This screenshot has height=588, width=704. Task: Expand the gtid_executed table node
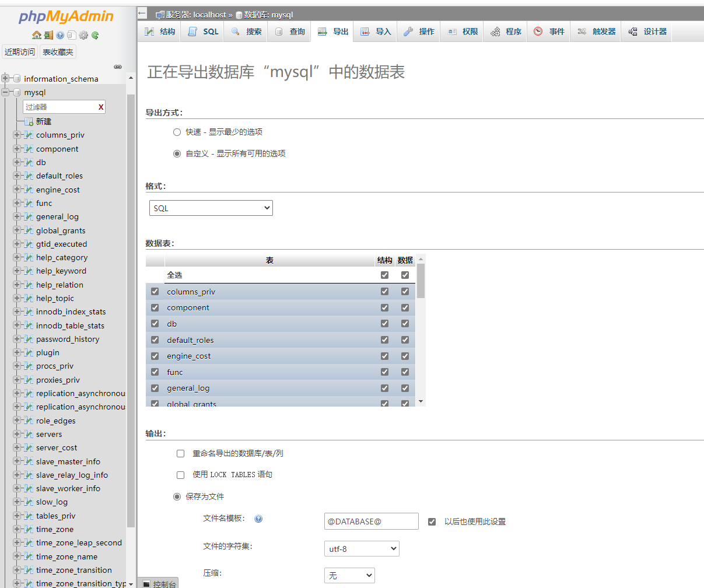pyautogui.click(x=17, y=244)
